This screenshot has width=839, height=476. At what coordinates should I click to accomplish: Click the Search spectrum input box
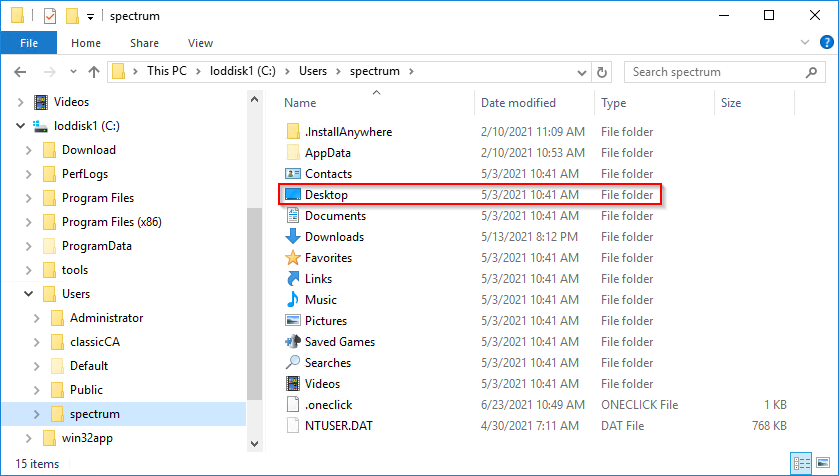pyautogui.click(x=720, y=72)
